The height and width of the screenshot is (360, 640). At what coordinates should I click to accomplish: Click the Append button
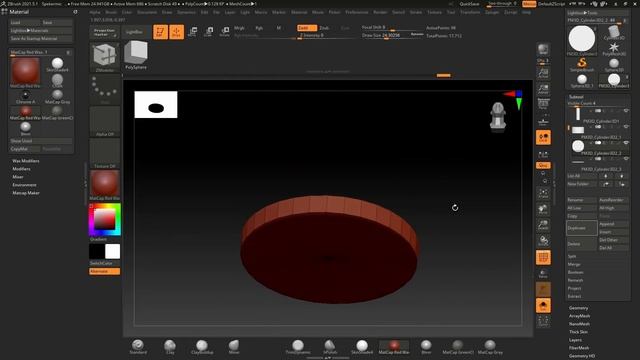tap(613, 224)
